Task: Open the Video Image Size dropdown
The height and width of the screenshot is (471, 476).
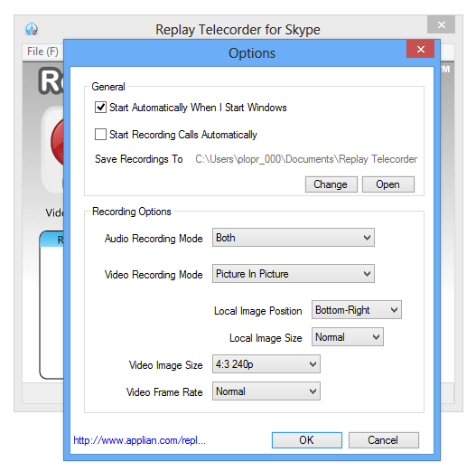Action: (266, 364)
